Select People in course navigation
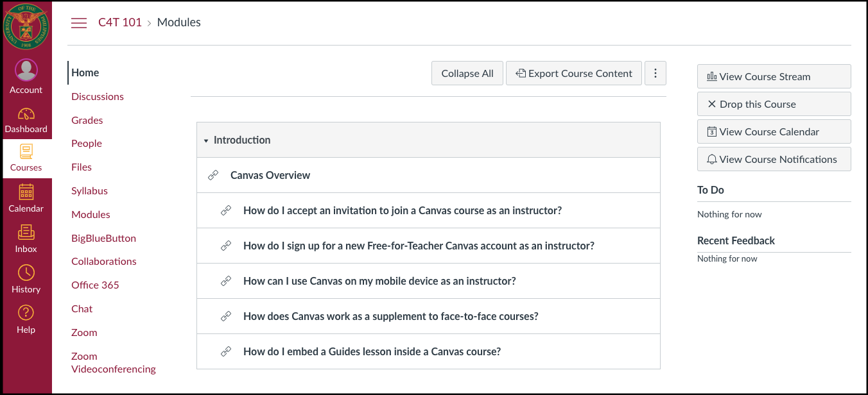Image resolution: width=868 pixels, height=395 pixels. pyautogui.click(x=87, y=143)
